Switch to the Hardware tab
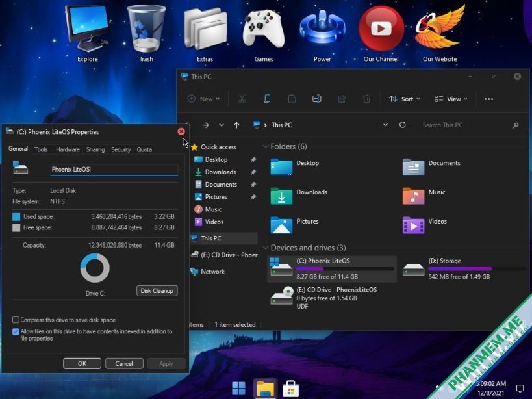The width and height of the screenshot is (532, 399). point(68,149)
